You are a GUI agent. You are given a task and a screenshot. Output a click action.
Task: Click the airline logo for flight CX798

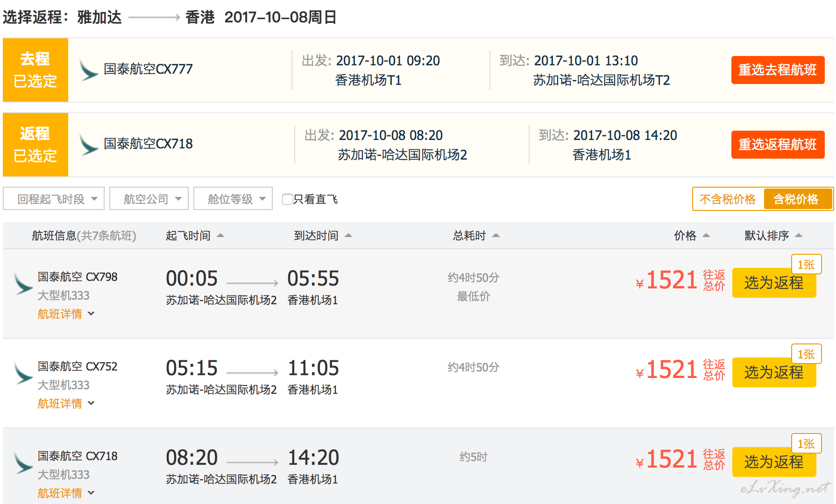[x=22, y=284]
